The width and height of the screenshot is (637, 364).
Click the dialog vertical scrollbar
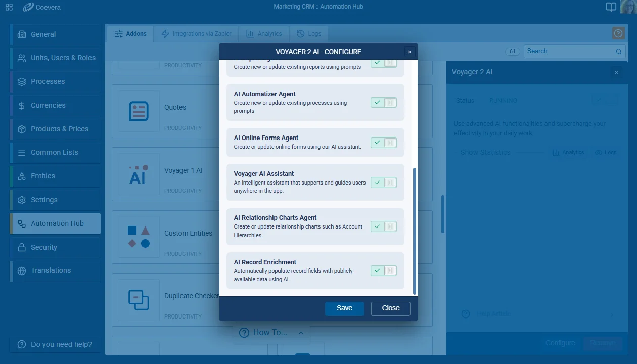click(415, 232)
